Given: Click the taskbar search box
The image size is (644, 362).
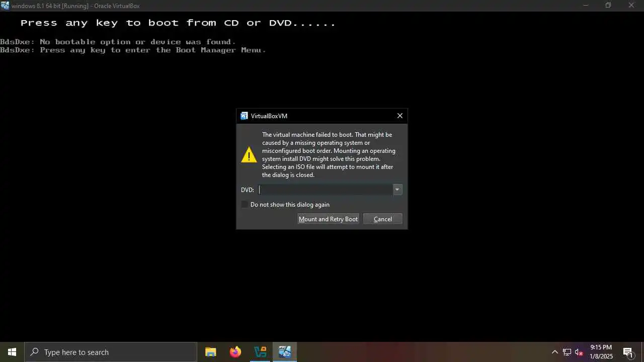Looking at the screenshot, I should (x=111, y=352).
